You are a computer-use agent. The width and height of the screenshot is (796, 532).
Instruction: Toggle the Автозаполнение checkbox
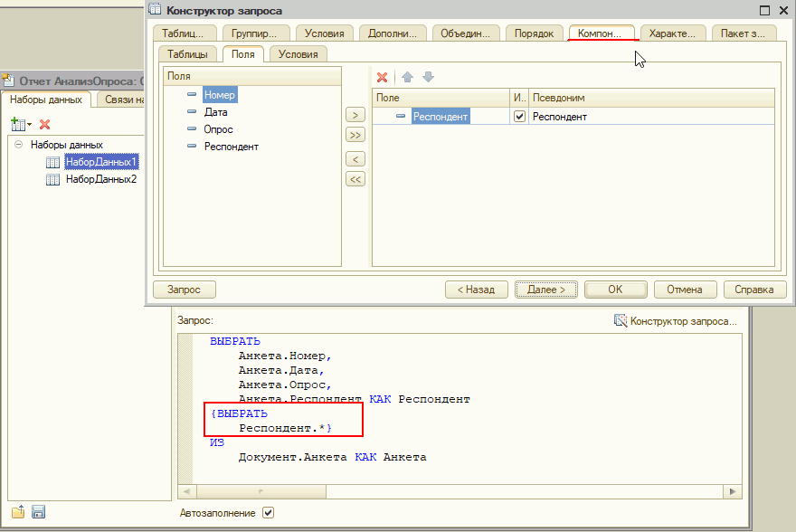pyautogui.click(x=268, y=513)
